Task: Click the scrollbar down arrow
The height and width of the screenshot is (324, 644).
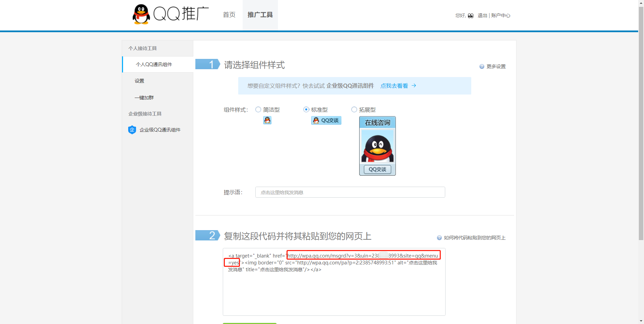Action: 641,321
